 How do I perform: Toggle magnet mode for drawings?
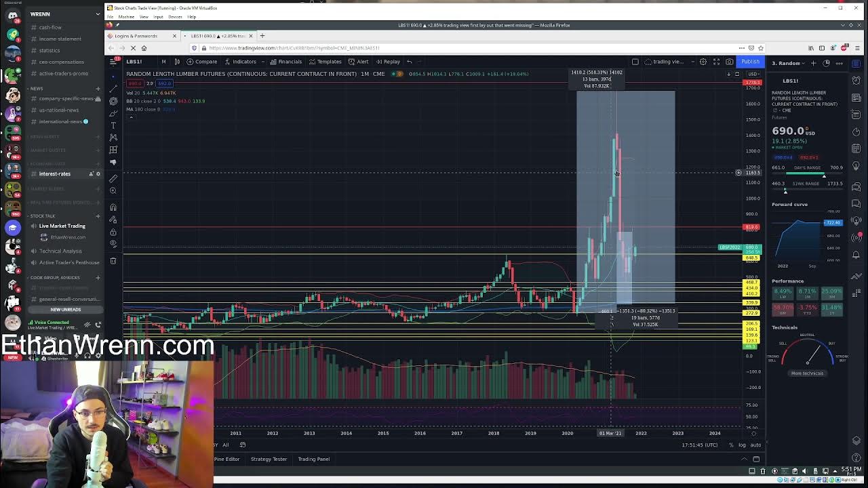click(x=113, y=207)
